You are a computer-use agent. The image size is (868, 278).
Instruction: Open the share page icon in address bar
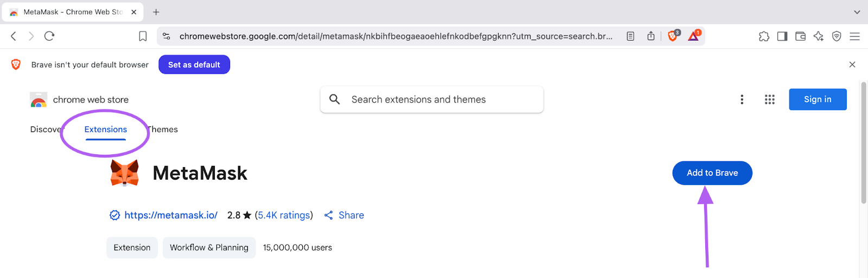pyautogui.click(x=651, y=36)
